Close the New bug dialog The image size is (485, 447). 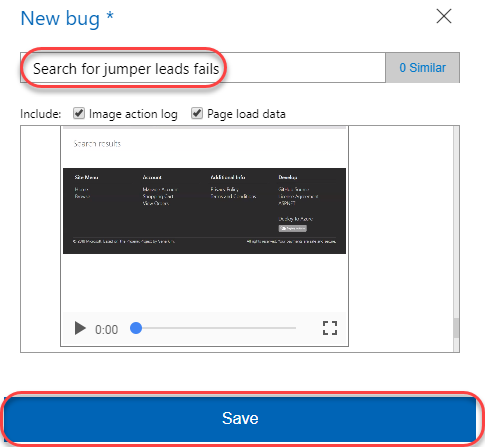coord(444,16)
